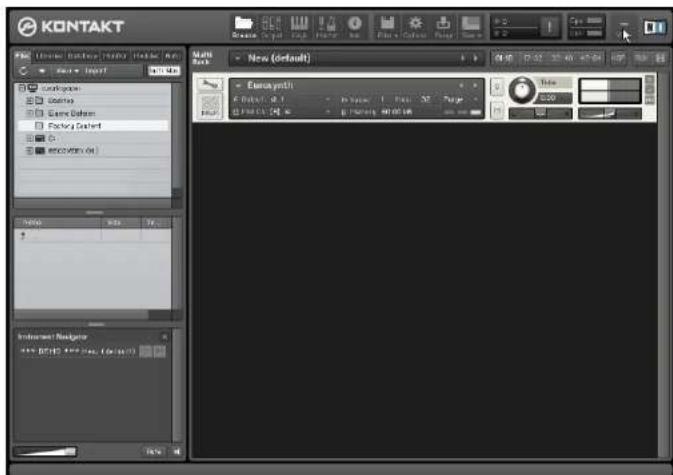
Task: Click the instrument pan slider
Action: [540, 113]
